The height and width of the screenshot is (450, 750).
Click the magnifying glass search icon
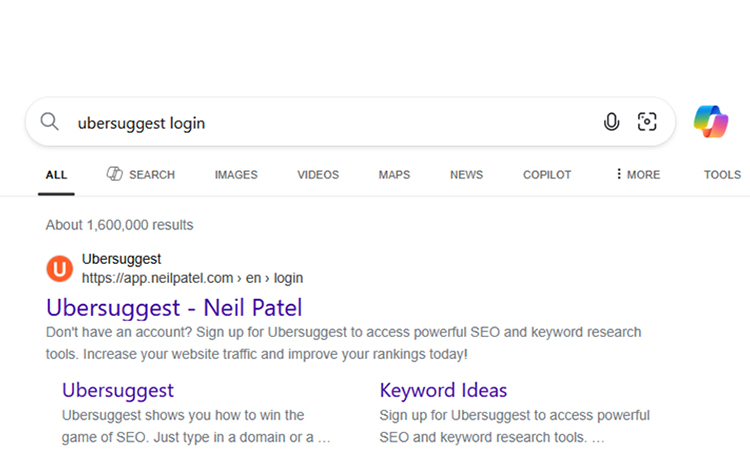point(49,122)
